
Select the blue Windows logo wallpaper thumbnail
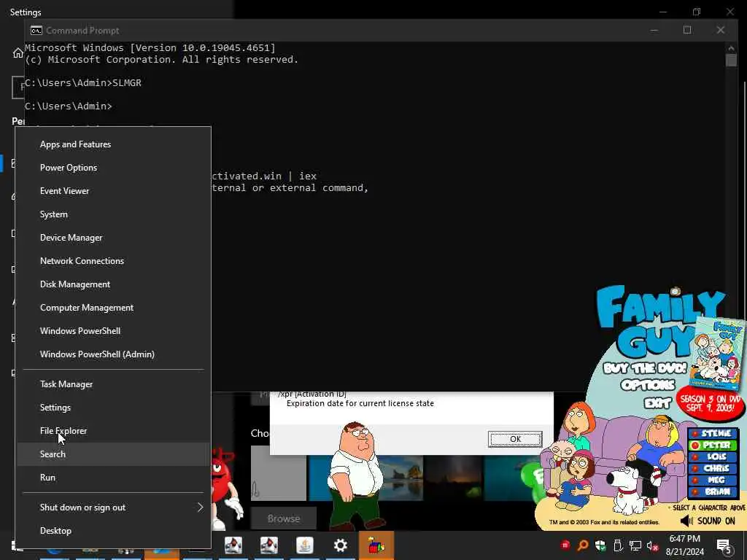(318, 478)
